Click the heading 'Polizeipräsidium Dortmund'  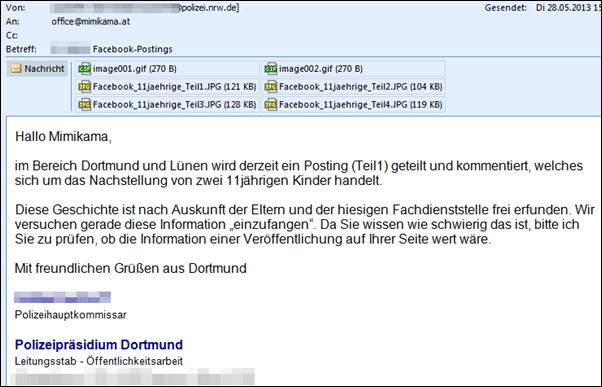(99, 345)
